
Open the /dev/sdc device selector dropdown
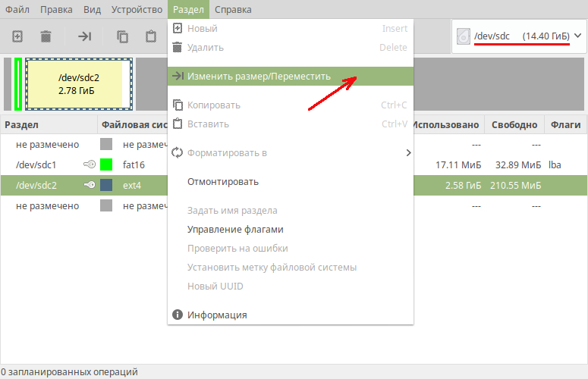[520, 36]
